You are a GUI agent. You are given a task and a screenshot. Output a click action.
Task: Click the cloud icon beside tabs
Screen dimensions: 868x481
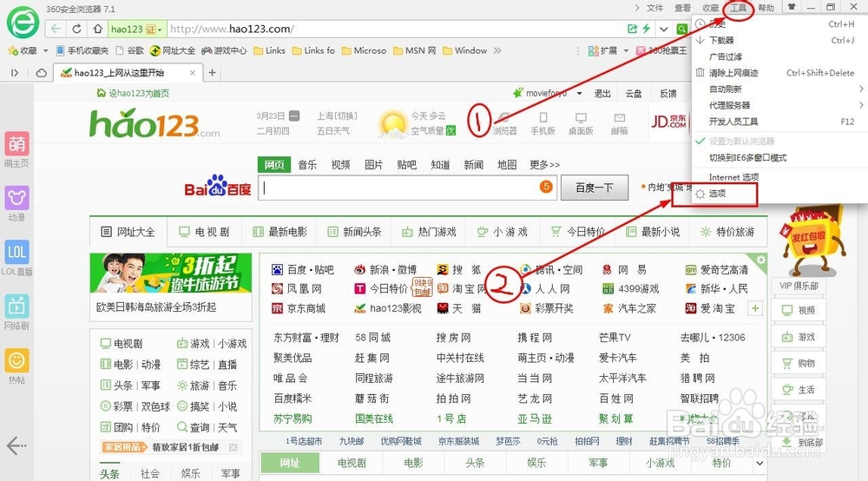click(x=41, y=73)
